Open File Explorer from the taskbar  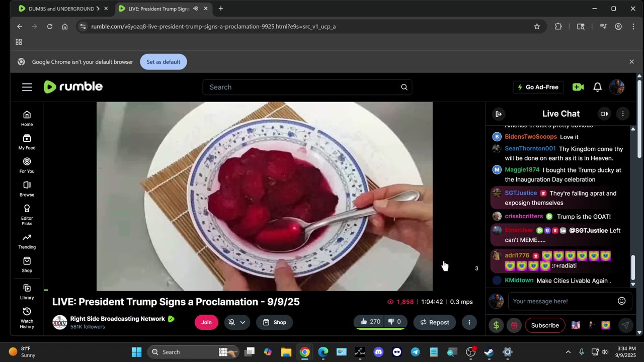(286, 352)
